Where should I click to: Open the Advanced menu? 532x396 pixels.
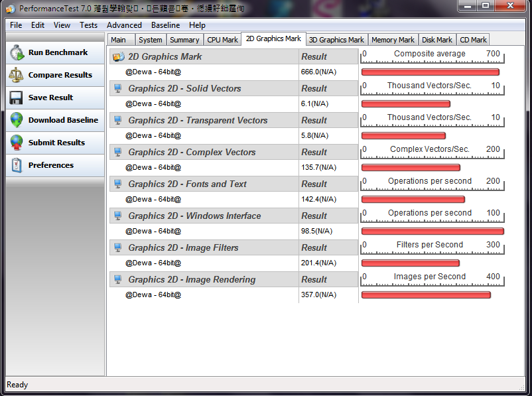(124, 25)
